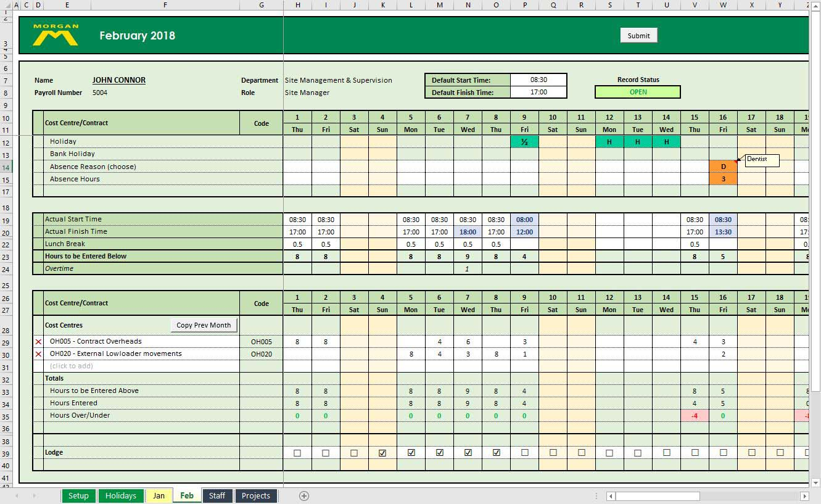Click the 'Hours to be Entered Below' row label
Screen dimensions: 821x504
(x=86, y=257)
